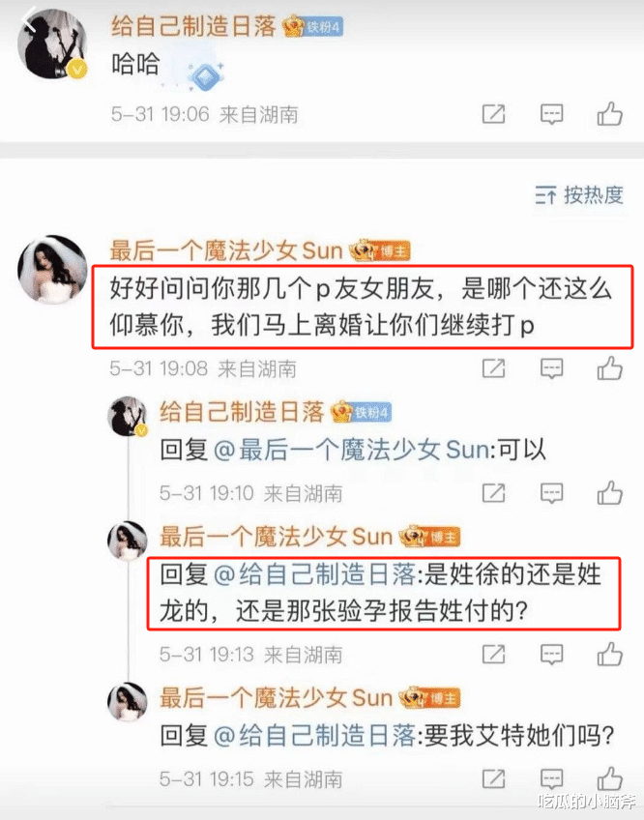Like the reply posted at 19:15

pyautogui.click(x=609, y=778)
